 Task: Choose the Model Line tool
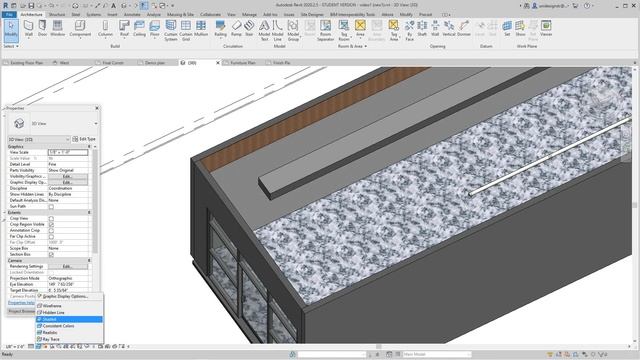[x=278, y=30]
